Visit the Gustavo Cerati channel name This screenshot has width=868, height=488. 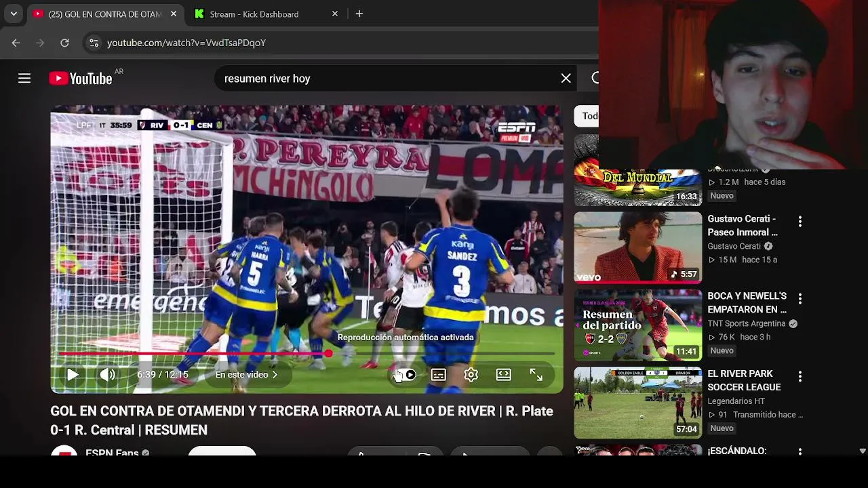[734, 246]
